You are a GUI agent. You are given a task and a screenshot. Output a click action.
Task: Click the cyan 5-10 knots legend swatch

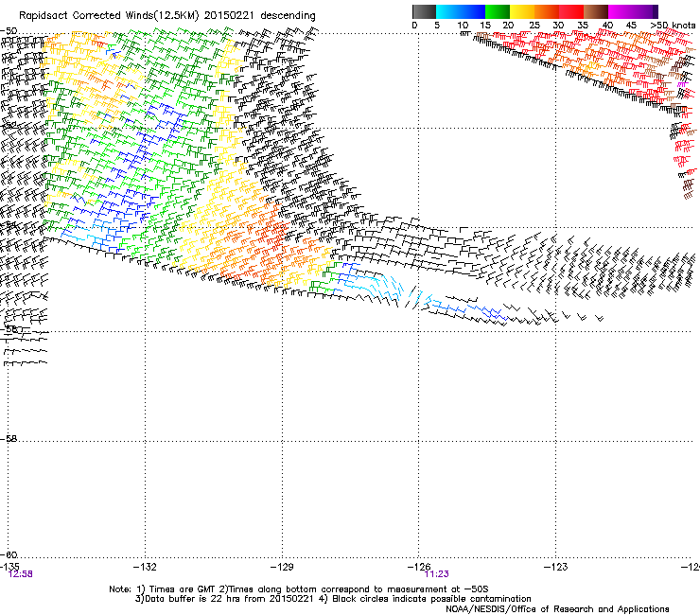pyautogui.click(x=448, y=11)
